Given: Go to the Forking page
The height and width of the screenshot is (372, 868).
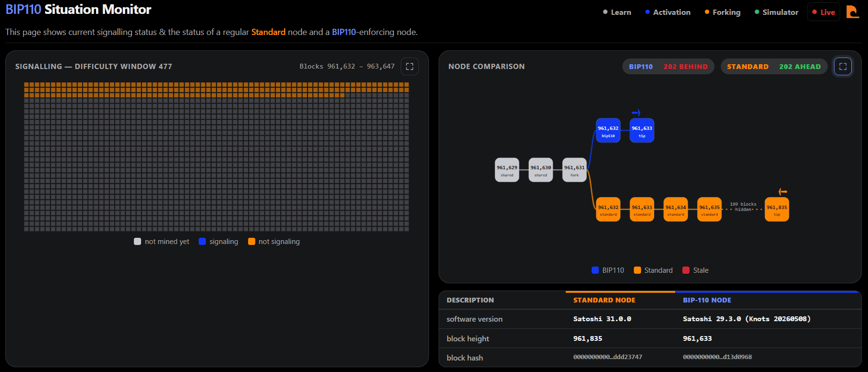Looking at the screenshot, I should [x=723, y=12].
